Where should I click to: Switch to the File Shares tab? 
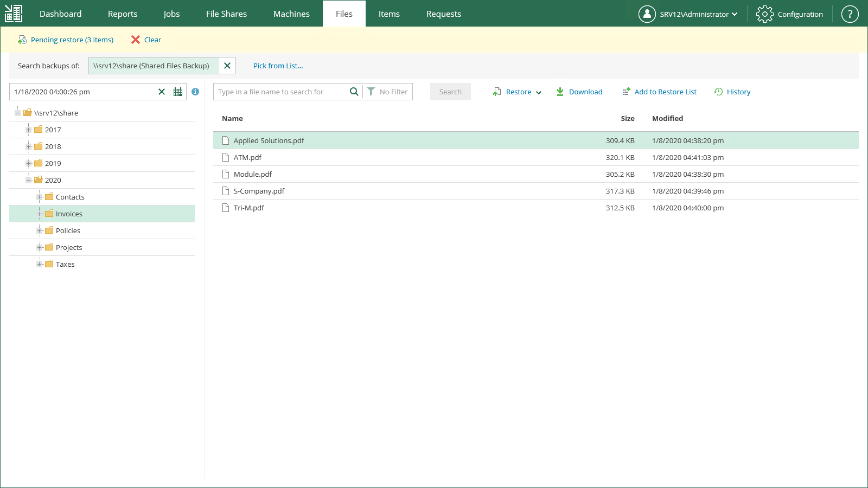coord(226,14)
